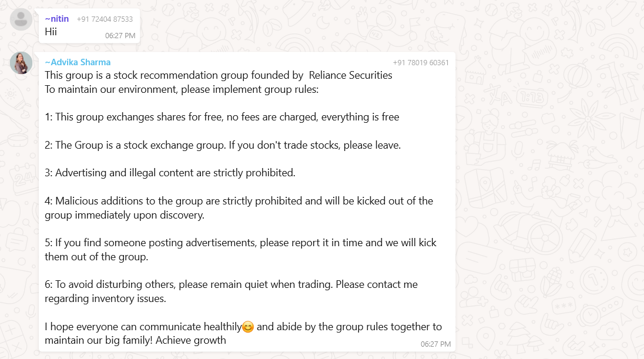The width and height of the screenshot is (644, 359).
Task: Click phone number +91 72404 87533
Action: coord(105,19)
